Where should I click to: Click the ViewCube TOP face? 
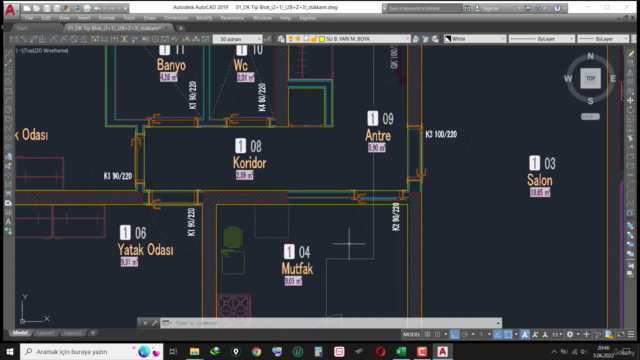[591, 78]
